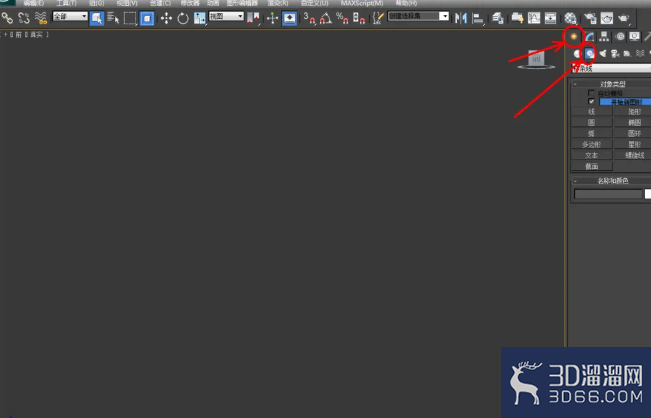Open the Layer Manager icon
This screenshot has height=418, width=651.
click(498, 18)
